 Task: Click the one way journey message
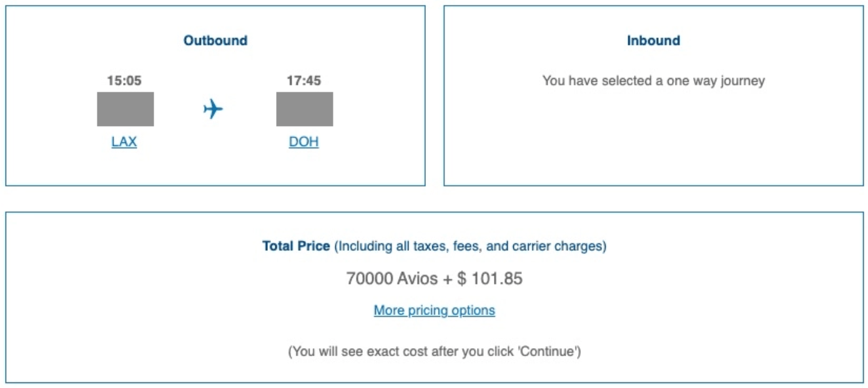pyautogui.click(x=653, y=80)
